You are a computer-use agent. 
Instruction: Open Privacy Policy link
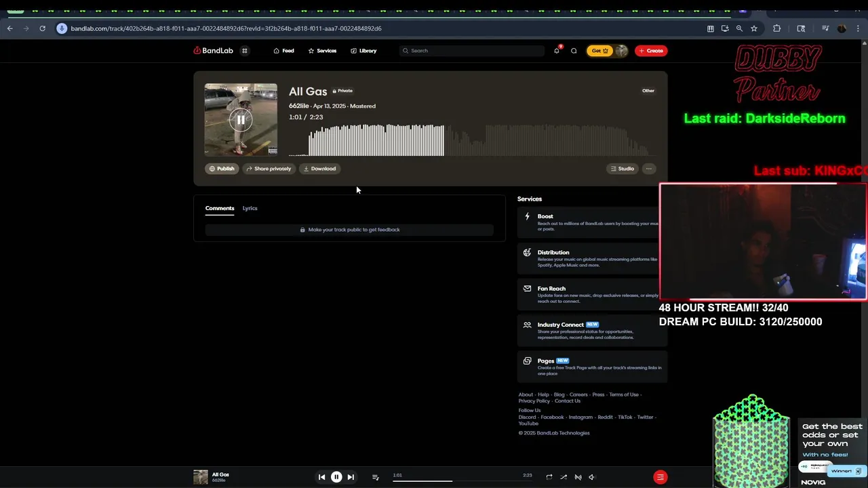click(x=534, y=401)
